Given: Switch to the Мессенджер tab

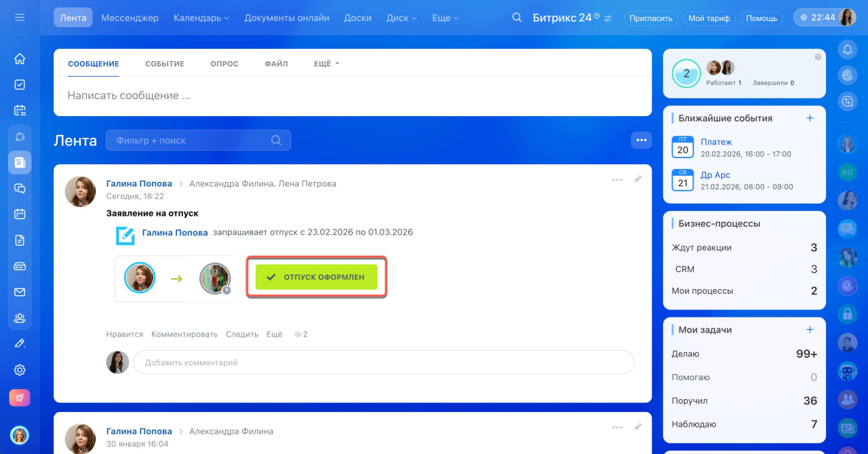Looking at the screenshot, I should click(130, 18).
